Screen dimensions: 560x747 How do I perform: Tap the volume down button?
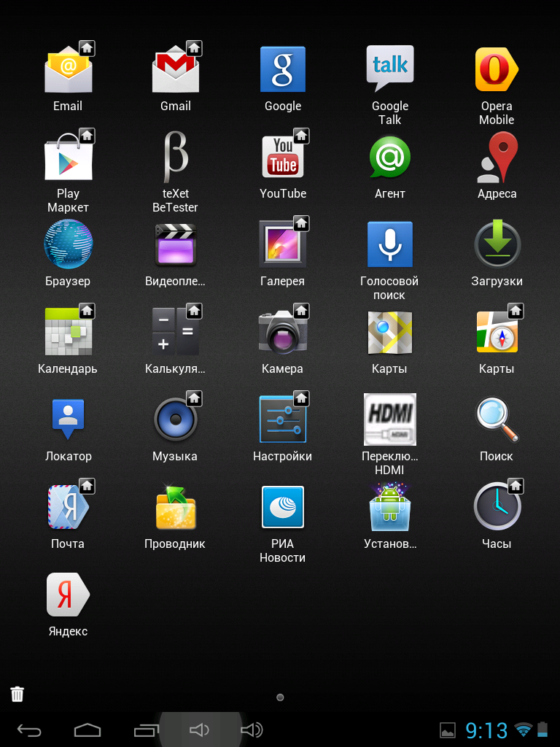coord(199,729)
